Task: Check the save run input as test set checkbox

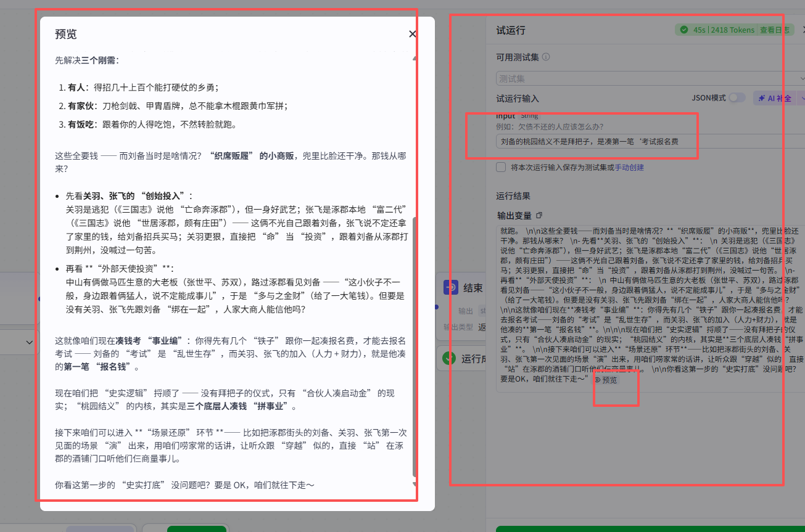Action: coord(501,167)
